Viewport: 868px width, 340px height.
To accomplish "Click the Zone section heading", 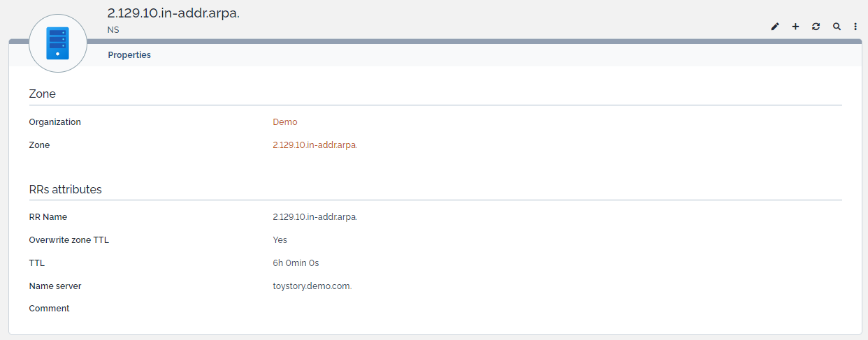I will click(x=43, y=94).
